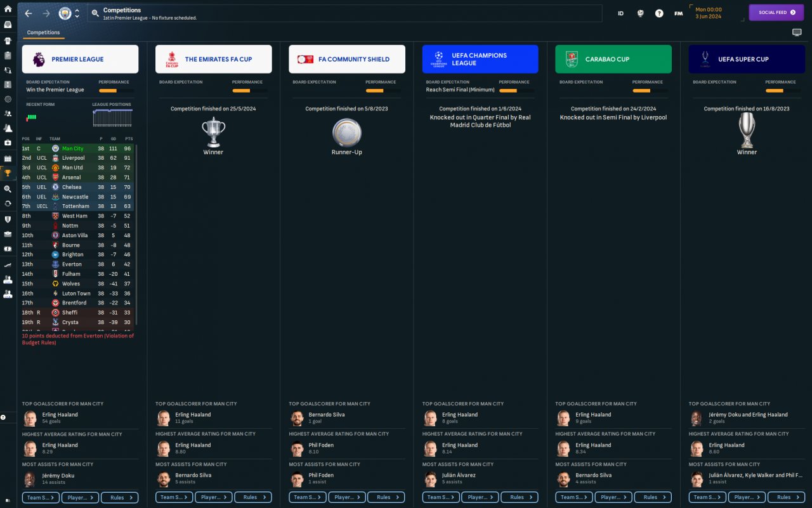Open Team Stats button under FA Community Shield

click(x=307, y=497)
